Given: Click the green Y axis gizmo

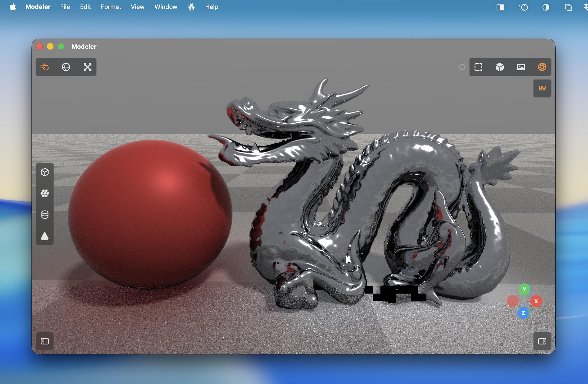Looking at the screenshot, I should coord(524,289).
